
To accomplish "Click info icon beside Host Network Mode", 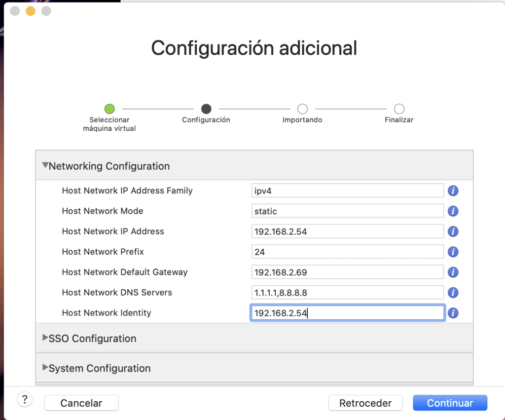I will pyautogui.click(x=453, y=211).
